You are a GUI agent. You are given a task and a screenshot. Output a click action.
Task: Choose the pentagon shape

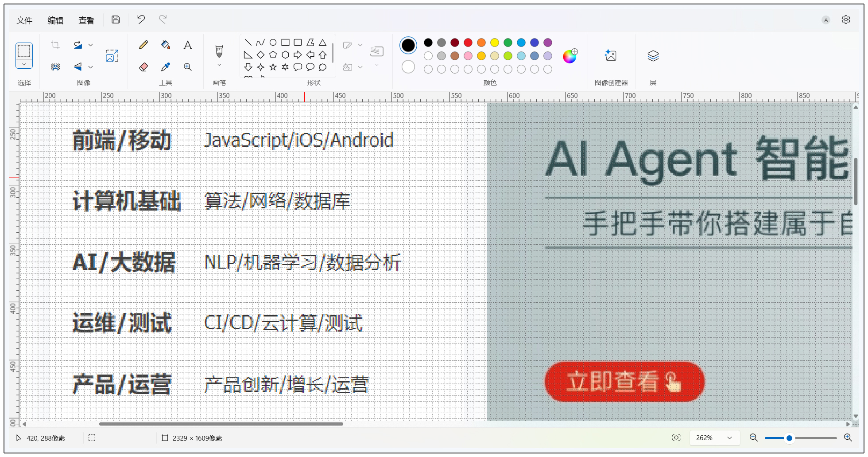tap(273, 55)
